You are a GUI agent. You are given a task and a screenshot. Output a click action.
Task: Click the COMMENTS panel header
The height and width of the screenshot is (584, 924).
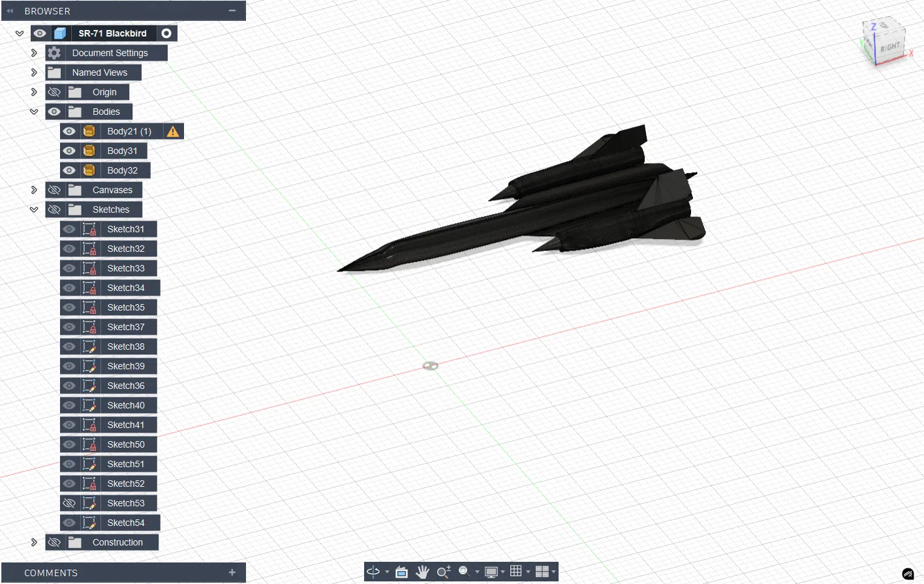[x=123, y=572]
